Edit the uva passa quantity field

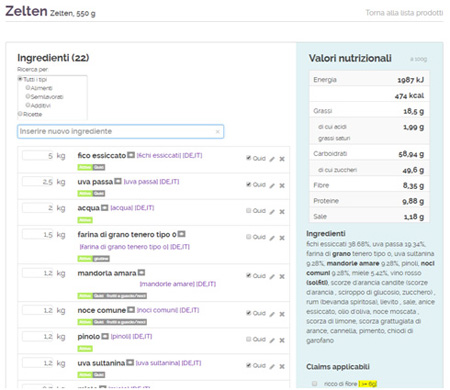coord(38,182)
